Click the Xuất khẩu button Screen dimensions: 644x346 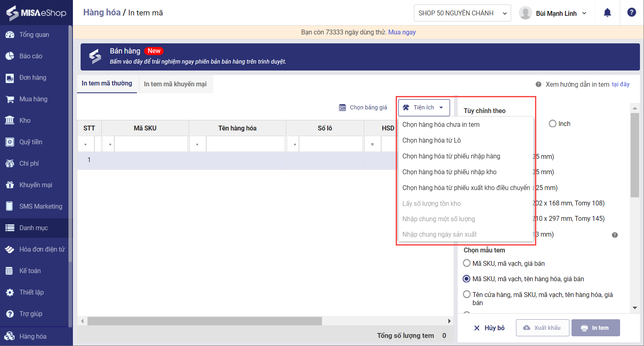coord(542,328)
